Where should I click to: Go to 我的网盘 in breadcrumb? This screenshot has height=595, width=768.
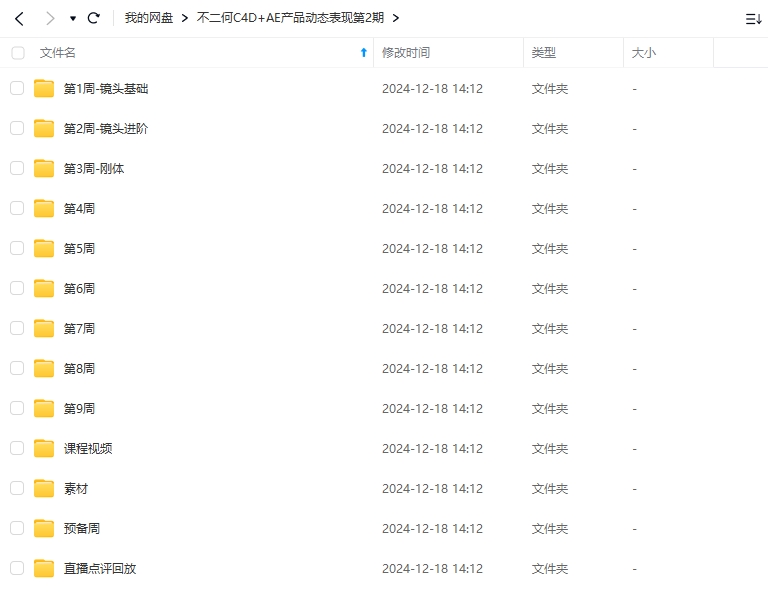(149, 18)
